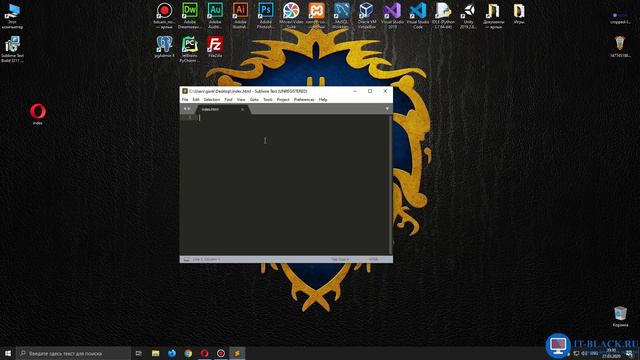The image size is (640, 360).
Task: Select the Visual Studio 2019 desktop icon
Action: (x=392, y=16)
